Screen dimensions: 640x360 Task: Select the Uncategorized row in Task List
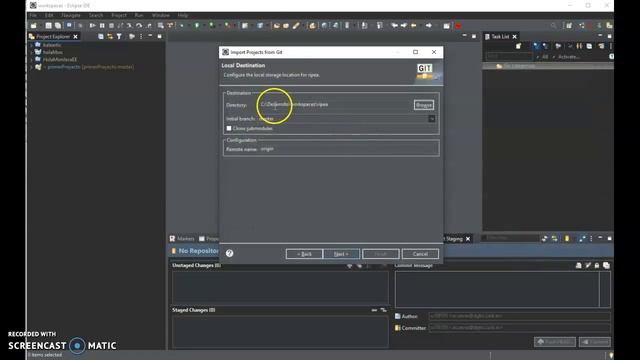(x=548, y=66)
